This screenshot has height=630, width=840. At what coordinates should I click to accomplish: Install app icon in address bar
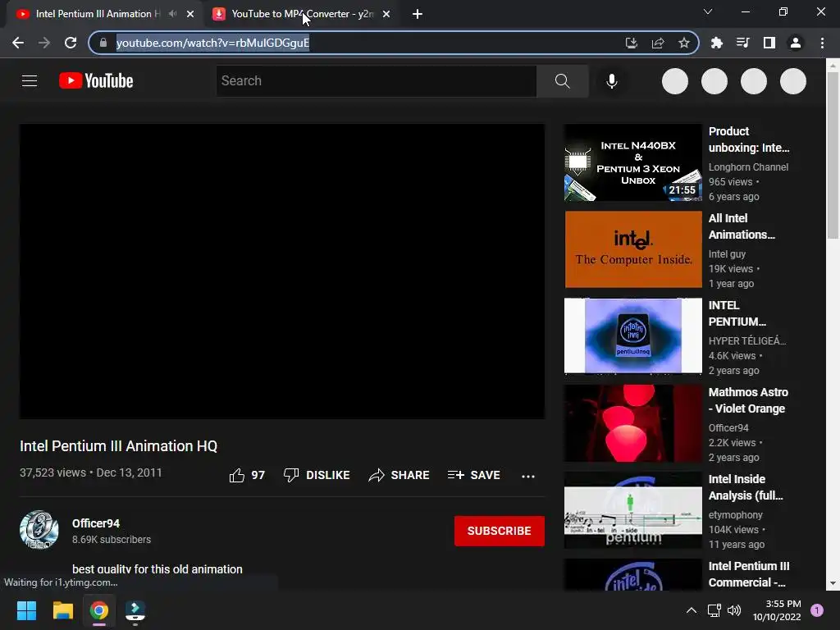[x=632, y=43]
